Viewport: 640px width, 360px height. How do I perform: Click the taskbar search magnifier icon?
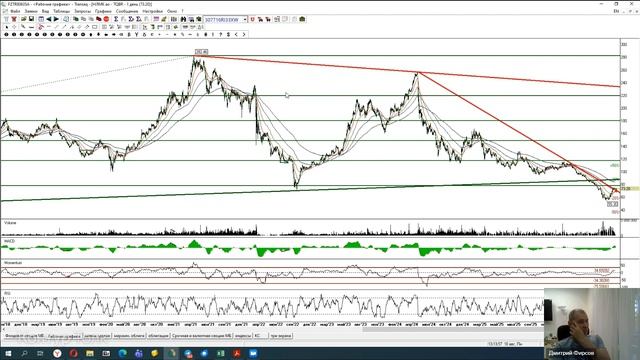(24, 353)
